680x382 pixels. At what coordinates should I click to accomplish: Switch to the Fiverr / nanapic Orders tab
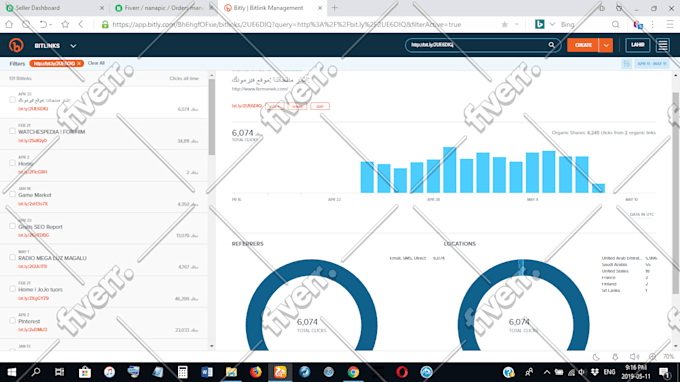tap(164, 8)
